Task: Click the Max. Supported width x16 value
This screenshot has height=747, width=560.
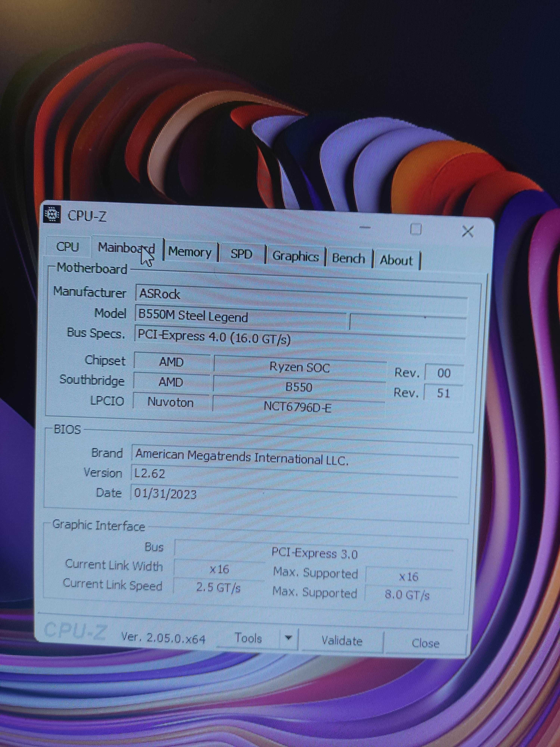Action: 408,576
